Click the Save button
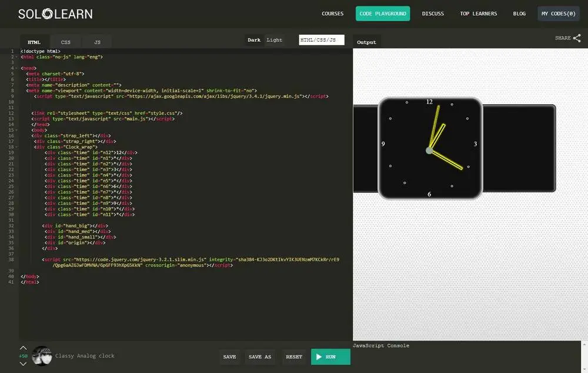This screenshot has width=588, height=373. pyautogui.click(x=229, y=357)
